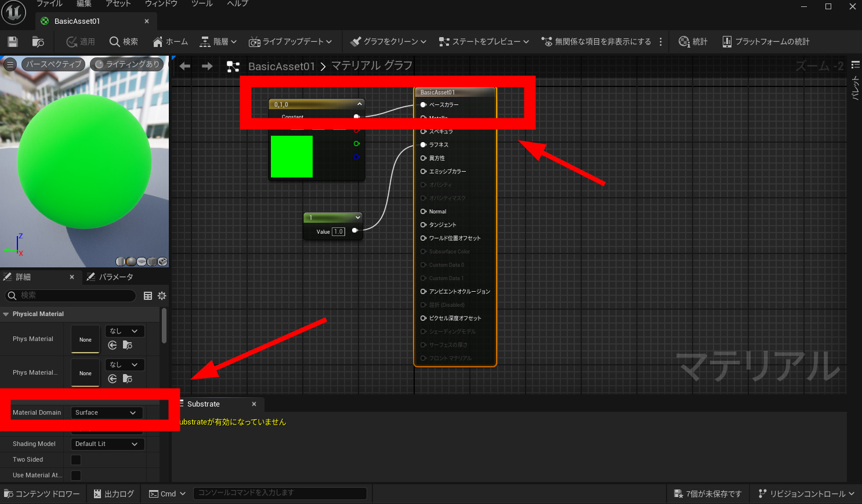
Task: Enable the Two Sided checkbox
Action: click(x=76, y=460)
